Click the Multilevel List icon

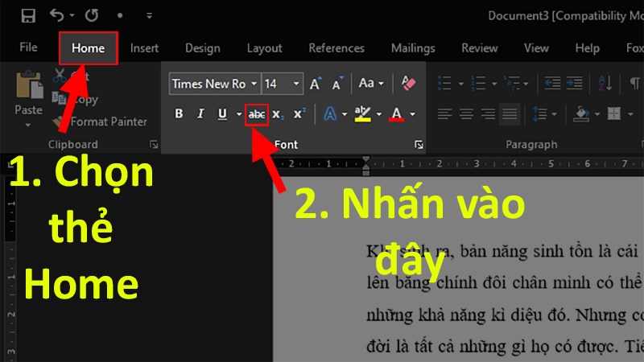click(512, 83)
